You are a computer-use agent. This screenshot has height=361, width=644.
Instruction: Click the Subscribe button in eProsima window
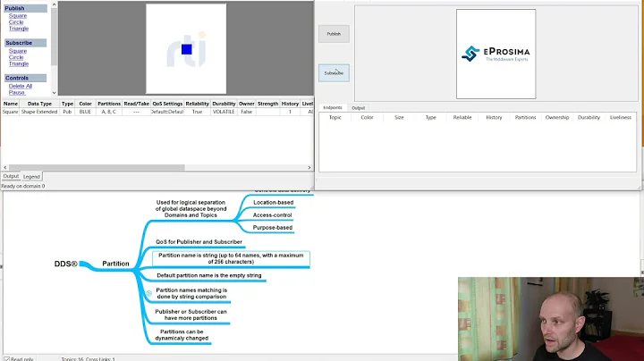[334, 73]
